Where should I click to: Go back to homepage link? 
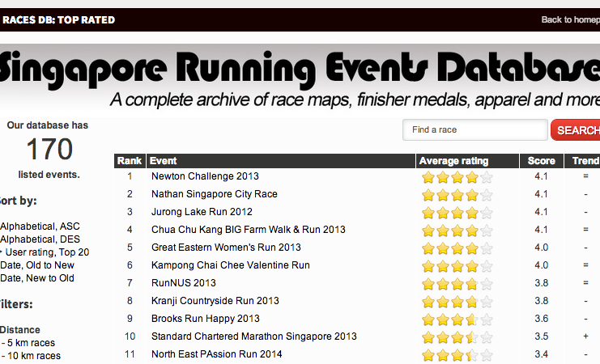coord(569,19)
